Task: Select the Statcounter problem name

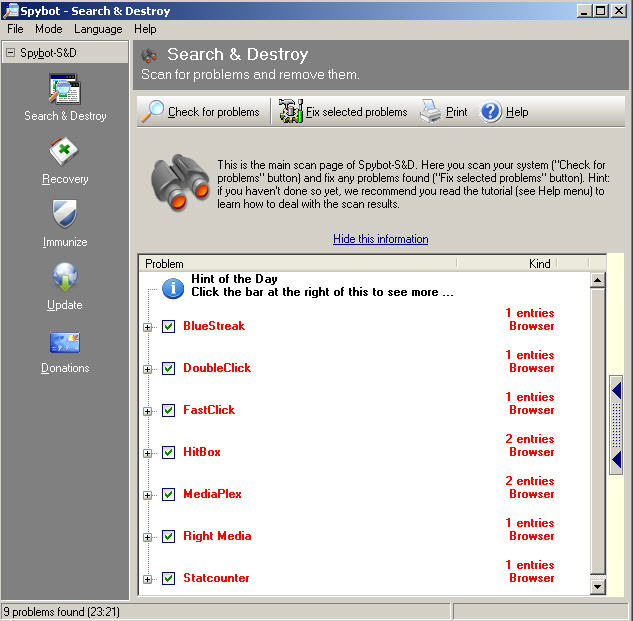Action: click(216, 578)
